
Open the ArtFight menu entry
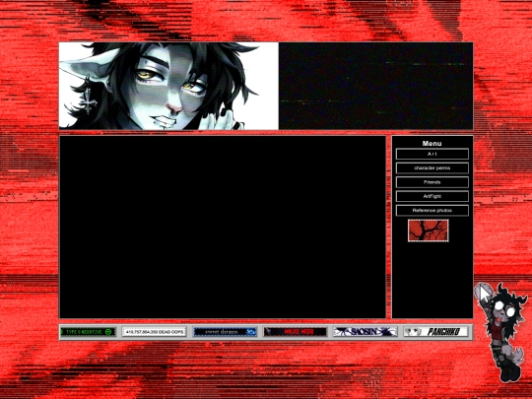click(432, 196)
